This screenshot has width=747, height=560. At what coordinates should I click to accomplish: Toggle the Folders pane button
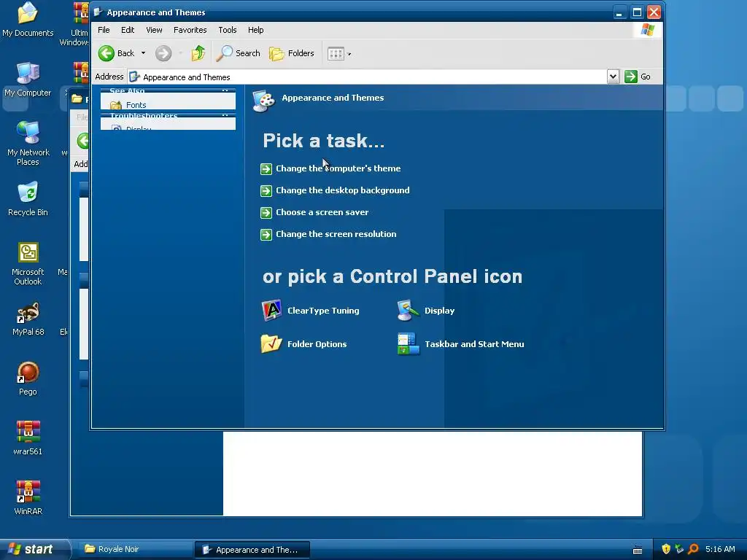pyautogui.click(x=292, y=53)
